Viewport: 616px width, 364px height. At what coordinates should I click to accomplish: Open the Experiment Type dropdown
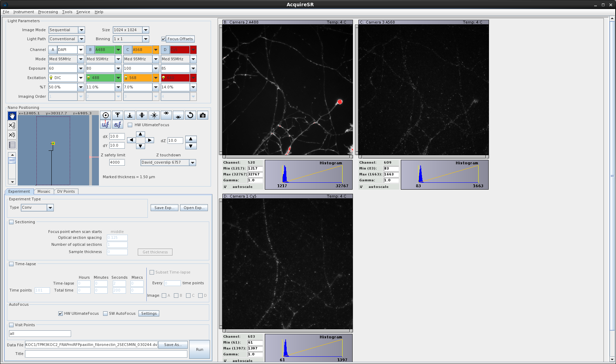tap(50, 208)
